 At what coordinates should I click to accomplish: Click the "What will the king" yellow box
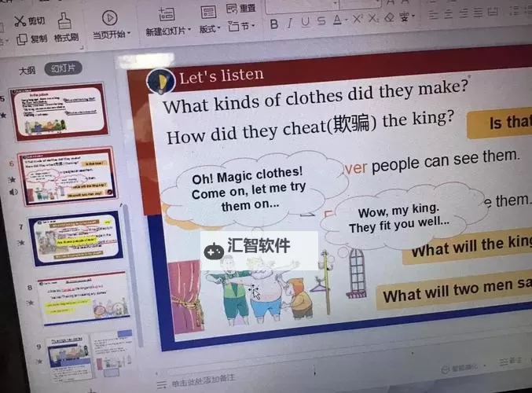coord(468,248)
